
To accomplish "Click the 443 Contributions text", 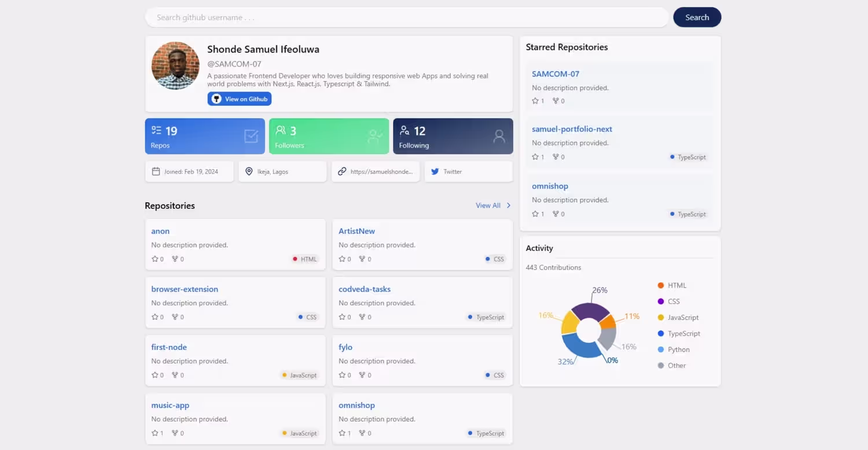I will 553,267.
